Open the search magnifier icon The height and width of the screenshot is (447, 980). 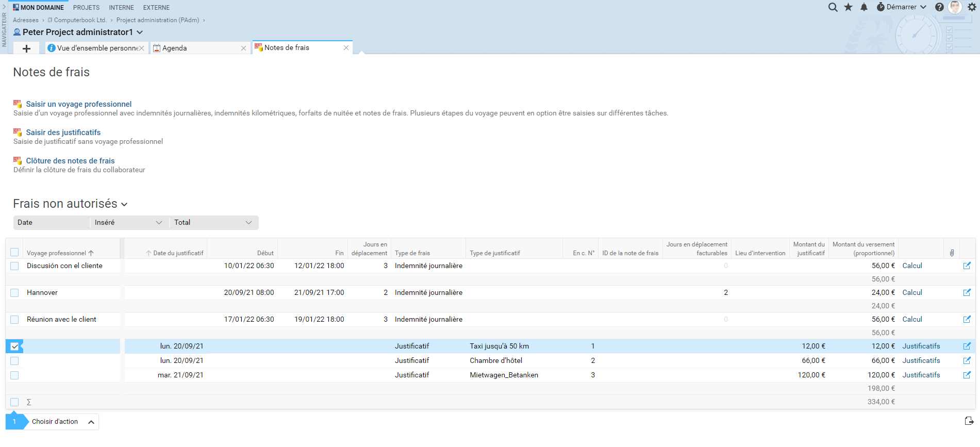(x=833, y=7)
